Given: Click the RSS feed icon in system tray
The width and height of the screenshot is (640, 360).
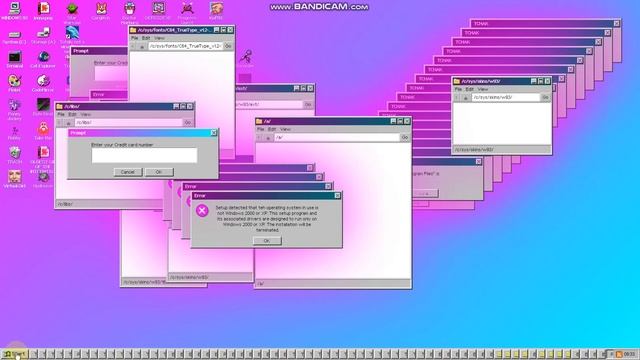Looking at the screenshot, I should [619, 354].
